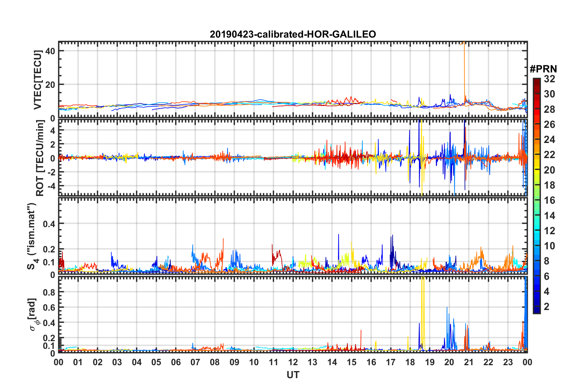
Task: Click UT axis hour label 09
Action: click(234, 362)
